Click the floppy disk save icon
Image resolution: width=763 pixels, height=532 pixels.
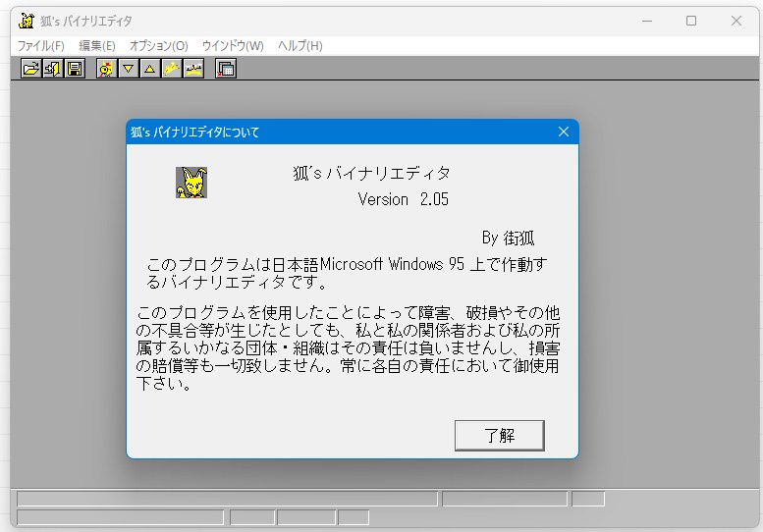coord(75,69)
